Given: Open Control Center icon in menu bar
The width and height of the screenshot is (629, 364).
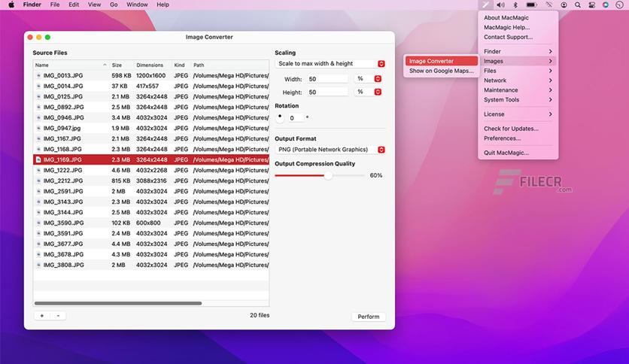Looking at the screenshot, I should pos(591,5).
